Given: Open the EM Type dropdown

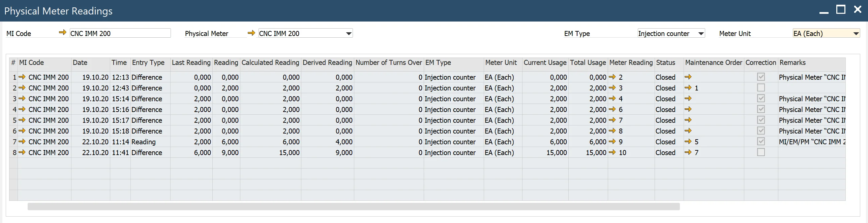Looking at the screenshot, I should 701,33.
